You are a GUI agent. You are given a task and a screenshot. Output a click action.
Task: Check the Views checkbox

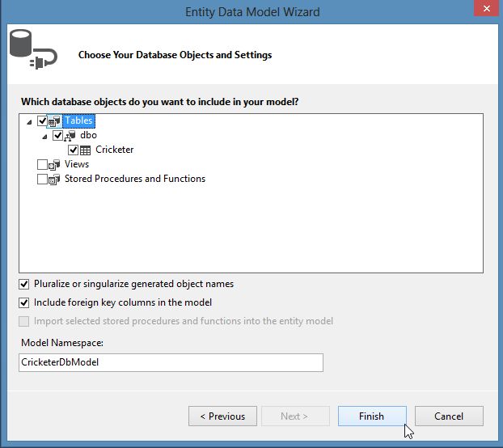[x=42, y=164]
